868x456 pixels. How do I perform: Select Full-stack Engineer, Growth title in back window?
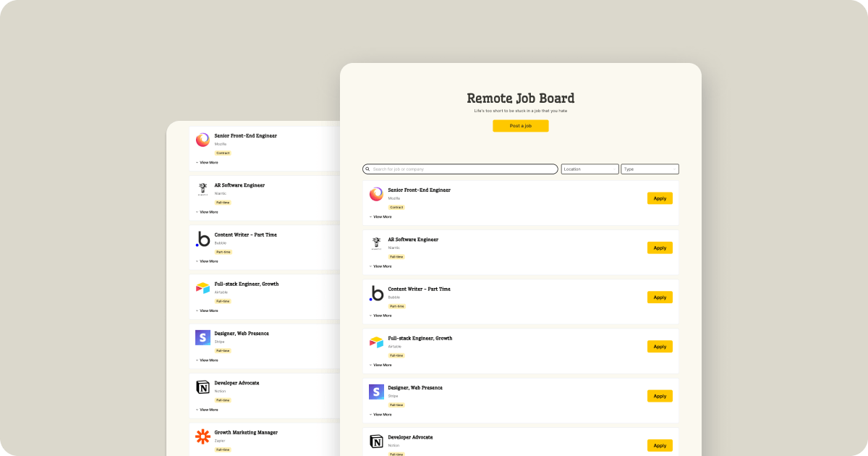[x=247, y=284]
